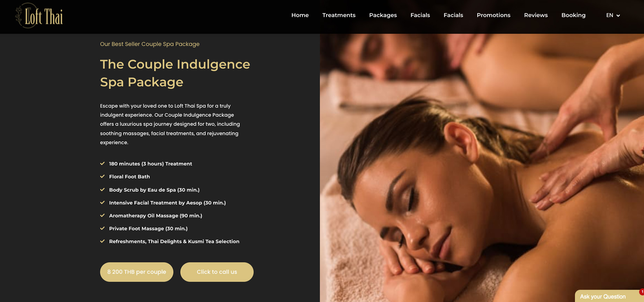This screenshot has width=644, height=302.
Task: Click the 8 200 THB per couple button
Action: pos(137,272)
